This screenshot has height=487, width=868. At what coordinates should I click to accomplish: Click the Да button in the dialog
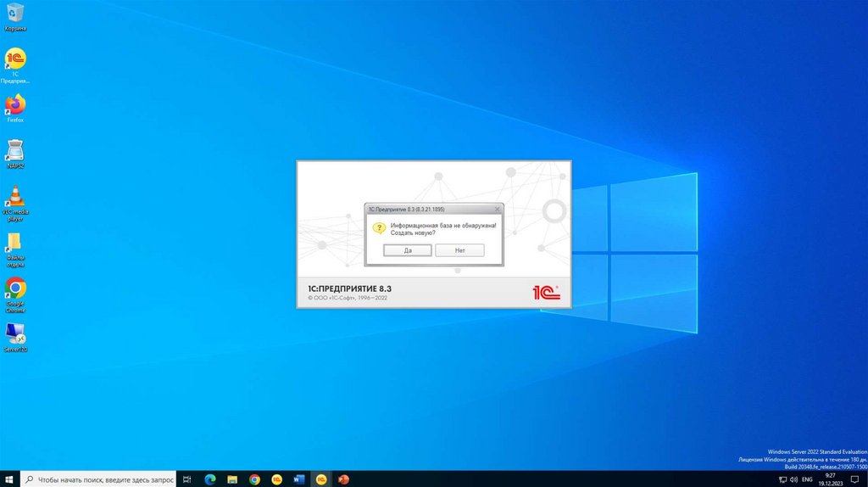(x=408, y=250)
